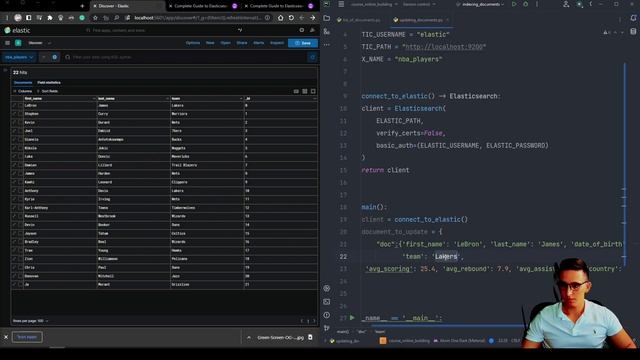The image size is (640, 360).
Task: Add a filter with Kibana filter plus icon
Action: pyautogui.click(x=54, y=57)
